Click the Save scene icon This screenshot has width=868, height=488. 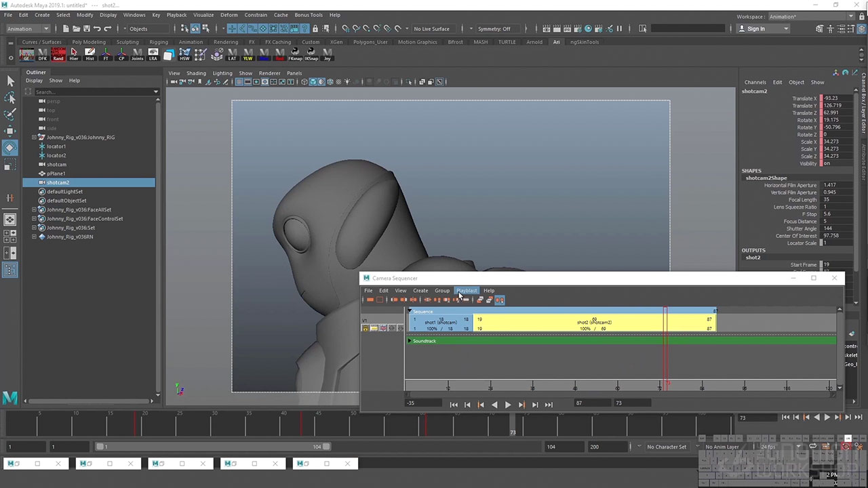click(86, 28)
